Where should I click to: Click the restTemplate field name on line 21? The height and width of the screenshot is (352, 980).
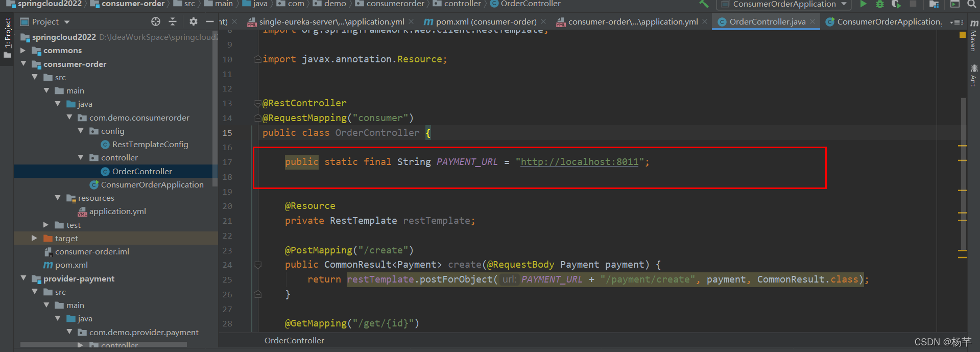(437, 221)
